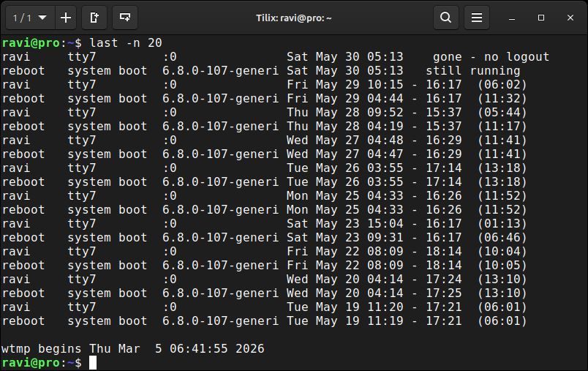This screenshot has height=371, width=588.
Task: Minimize the Tilix window
Action: [512, 18]
